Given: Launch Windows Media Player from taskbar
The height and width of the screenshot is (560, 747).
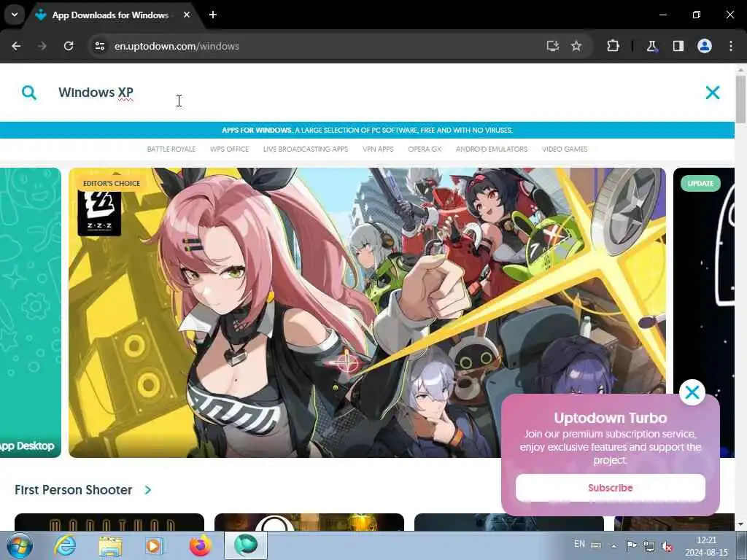Looking at the screenshot, I should click(155, 545).
